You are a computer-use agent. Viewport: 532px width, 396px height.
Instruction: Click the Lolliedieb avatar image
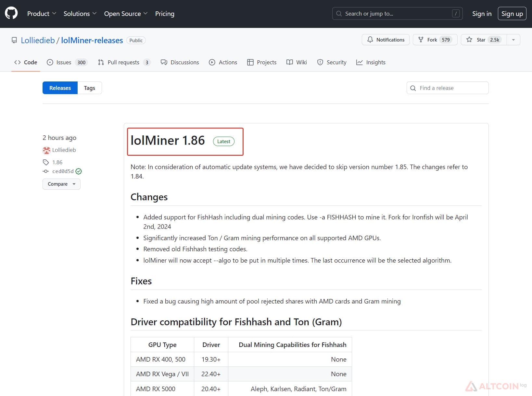pyautogui.click(x=46, y=150)
